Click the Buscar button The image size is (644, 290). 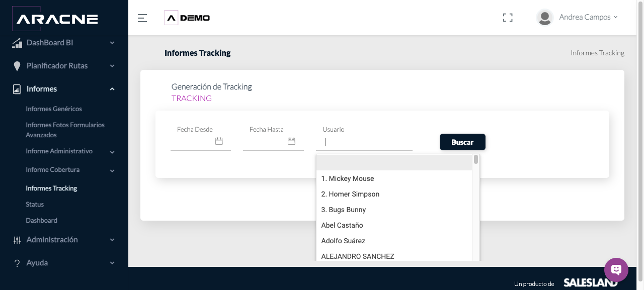click(462, 142)
